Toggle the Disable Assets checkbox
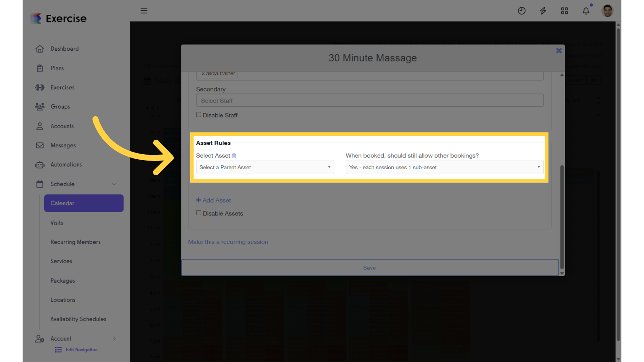Image resolution: width=644 pixels, height=362 pixels. tap(199, 213)
